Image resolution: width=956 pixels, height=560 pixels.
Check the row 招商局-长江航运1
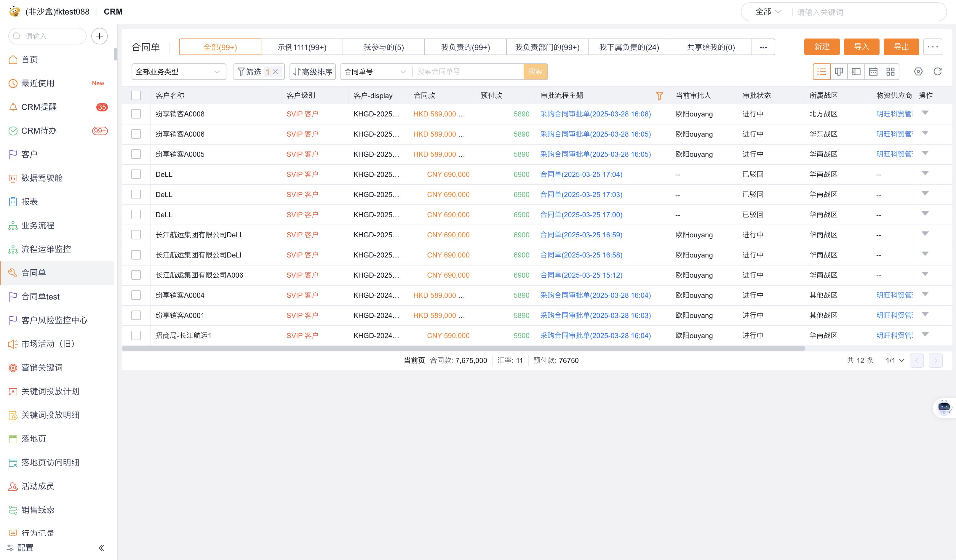point(136,335)
